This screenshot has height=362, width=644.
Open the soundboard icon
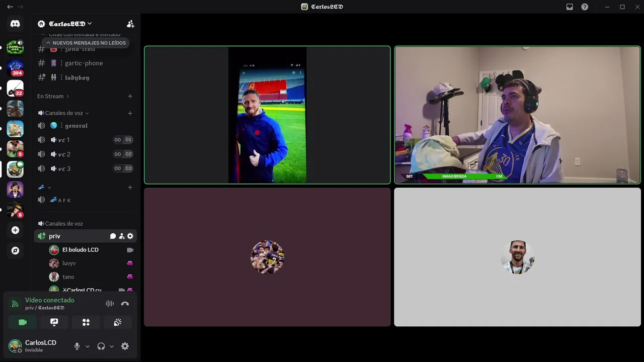coord(118,322)
